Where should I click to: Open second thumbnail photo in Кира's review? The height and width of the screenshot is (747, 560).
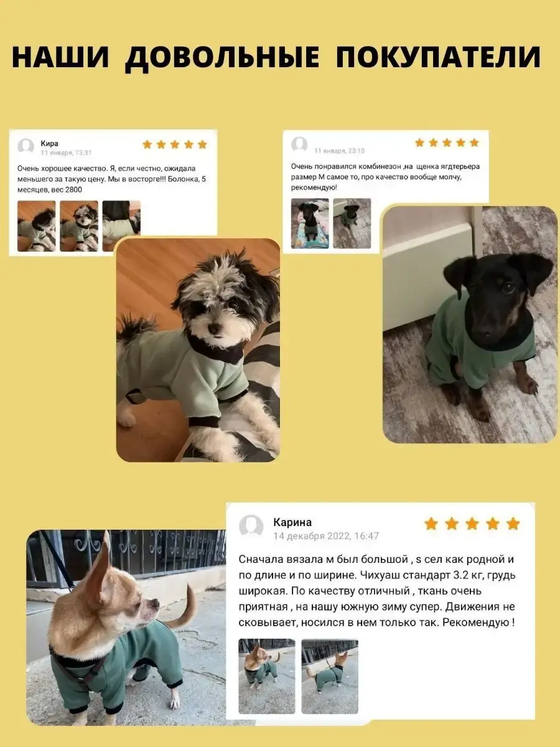(x=79, y=226)
